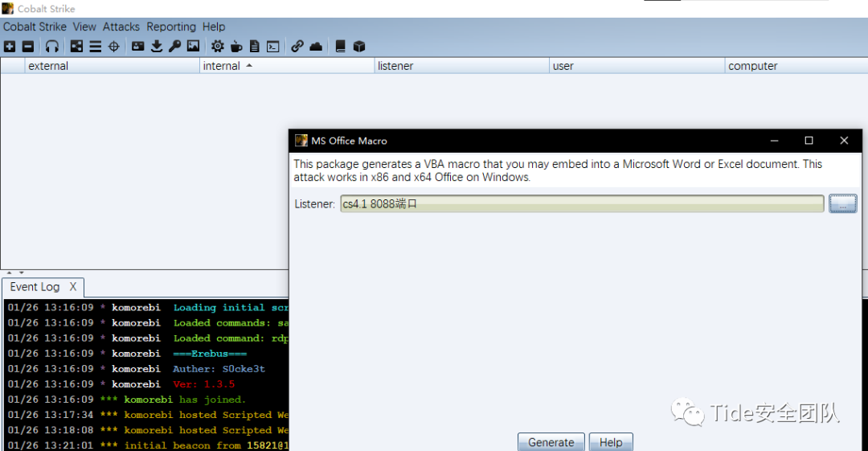The image size is (868, 451).
Task: Select 'komorebi has joined.' log entry
Action: pyautogui.click(x=147, y=400)
